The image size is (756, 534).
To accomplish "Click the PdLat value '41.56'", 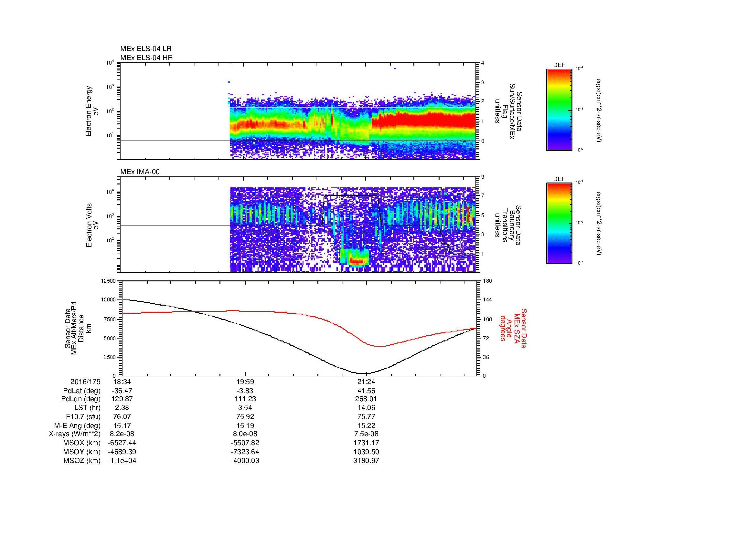I will (x=366, y=391).
